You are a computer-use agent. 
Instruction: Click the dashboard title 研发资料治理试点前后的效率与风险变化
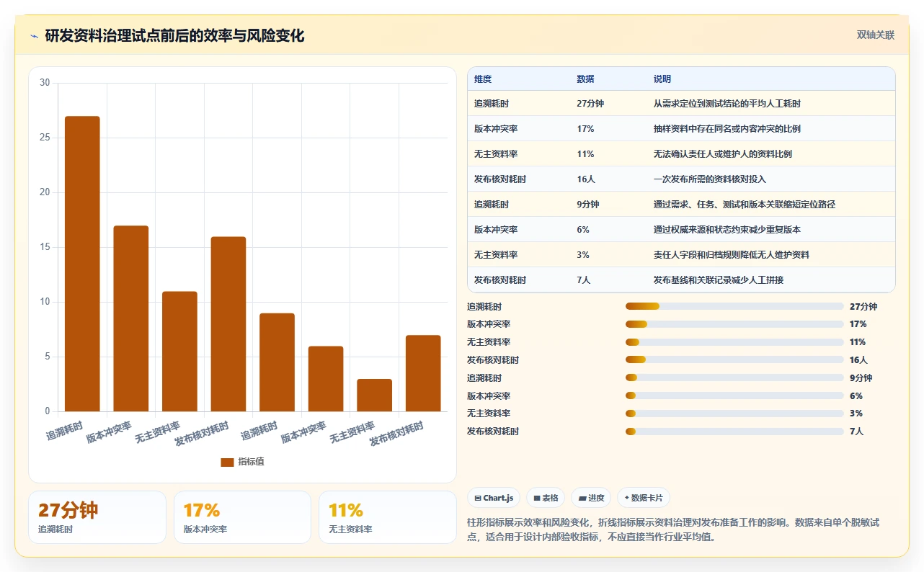[174, 35]
